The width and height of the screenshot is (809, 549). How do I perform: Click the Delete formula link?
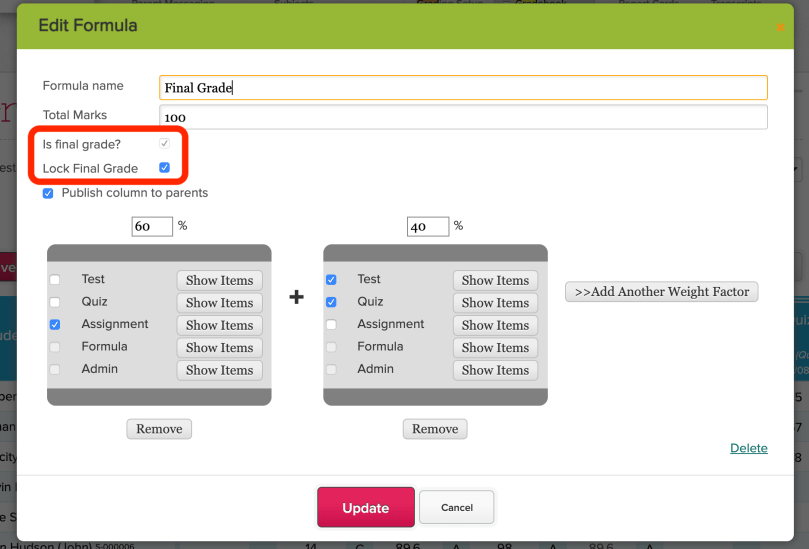pos(749,448)
